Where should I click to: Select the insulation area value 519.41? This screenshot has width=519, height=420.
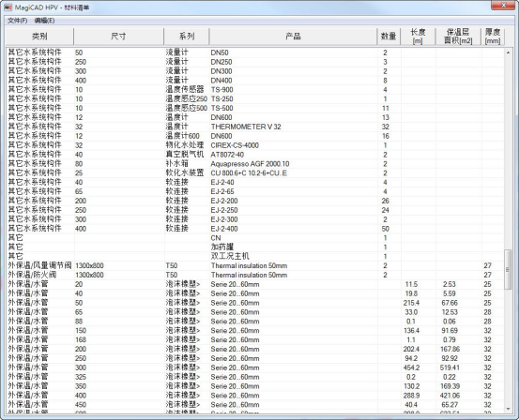pos(450,367)
